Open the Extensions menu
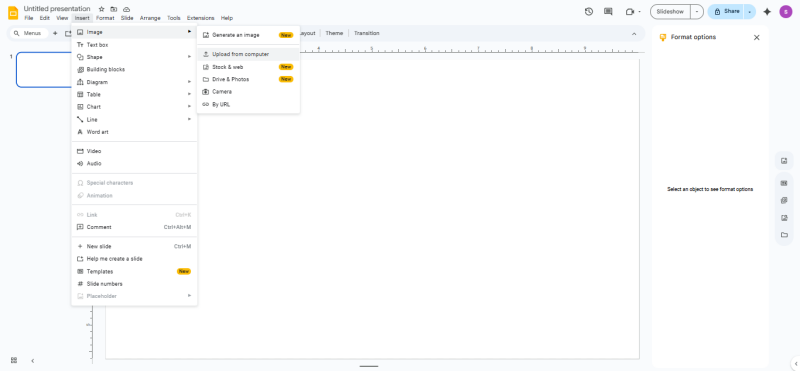The image size is (800, 371). point(201,18)
